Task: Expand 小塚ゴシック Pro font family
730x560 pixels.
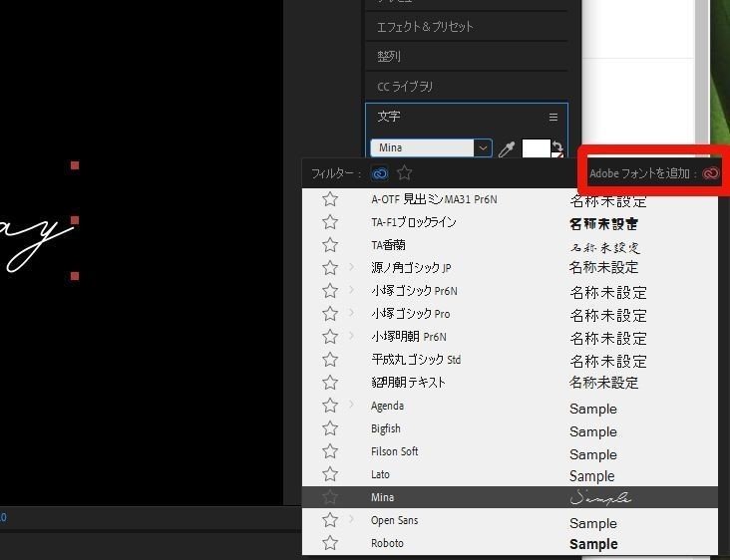Action: pos(351,313)
